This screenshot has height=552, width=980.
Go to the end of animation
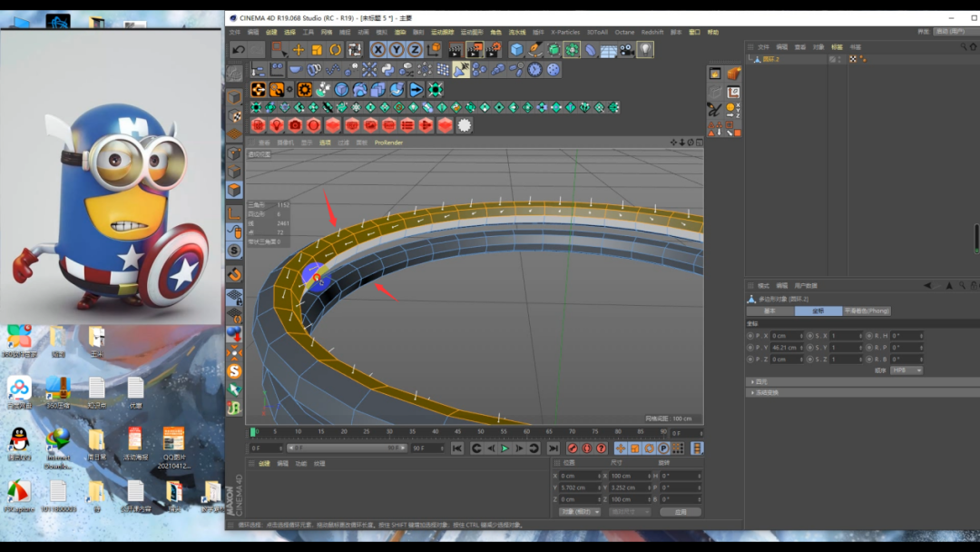(x=554, y=448)
